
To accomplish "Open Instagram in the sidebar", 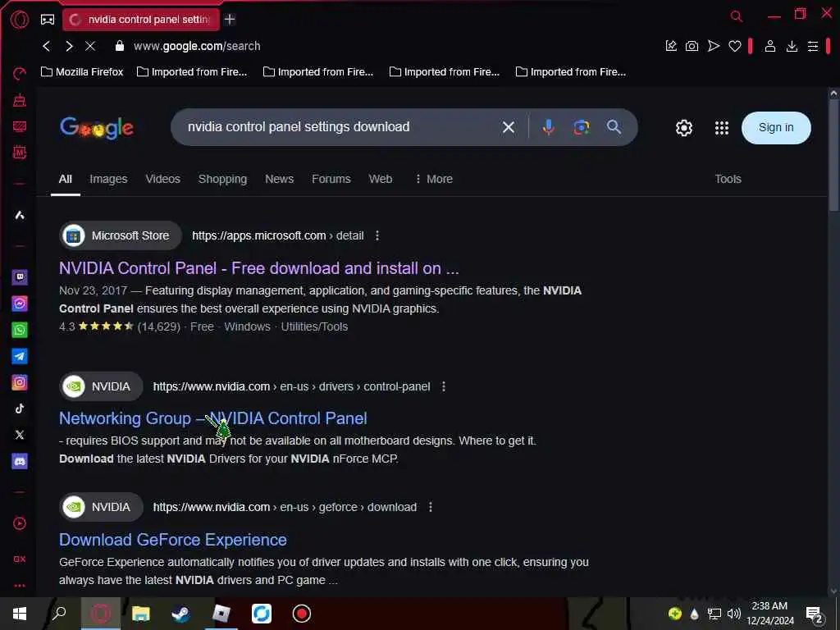I will click(20, 382).
